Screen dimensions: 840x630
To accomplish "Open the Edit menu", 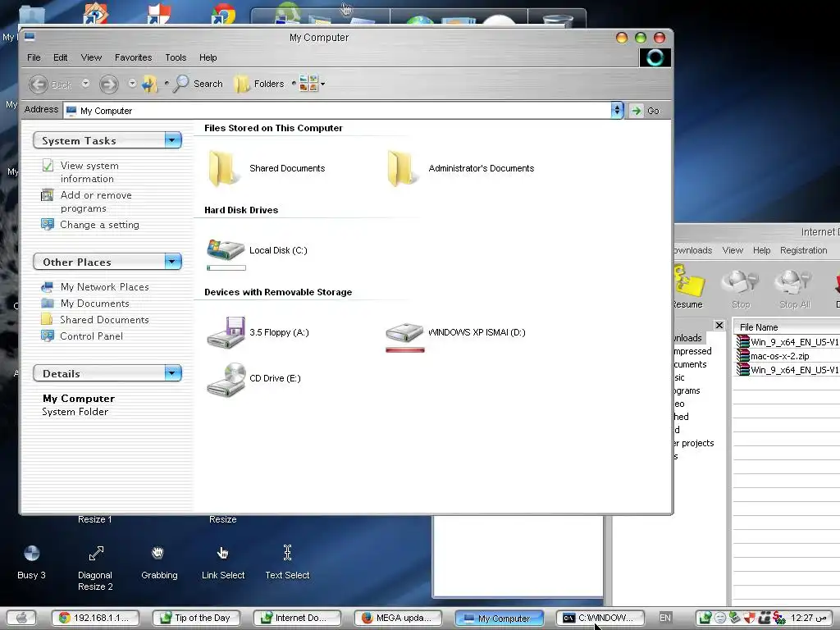I will point(60,57).
